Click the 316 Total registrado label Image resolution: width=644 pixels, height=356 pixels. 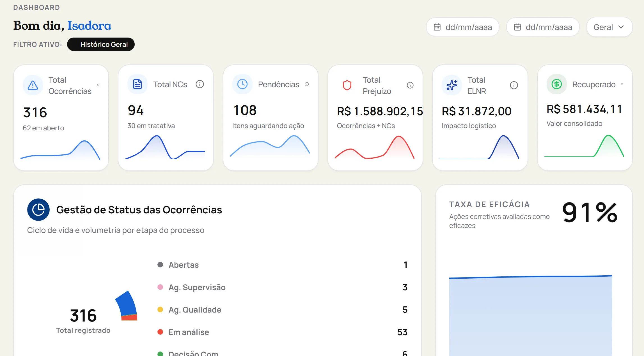pyautogui.click(x=83, y=321)
